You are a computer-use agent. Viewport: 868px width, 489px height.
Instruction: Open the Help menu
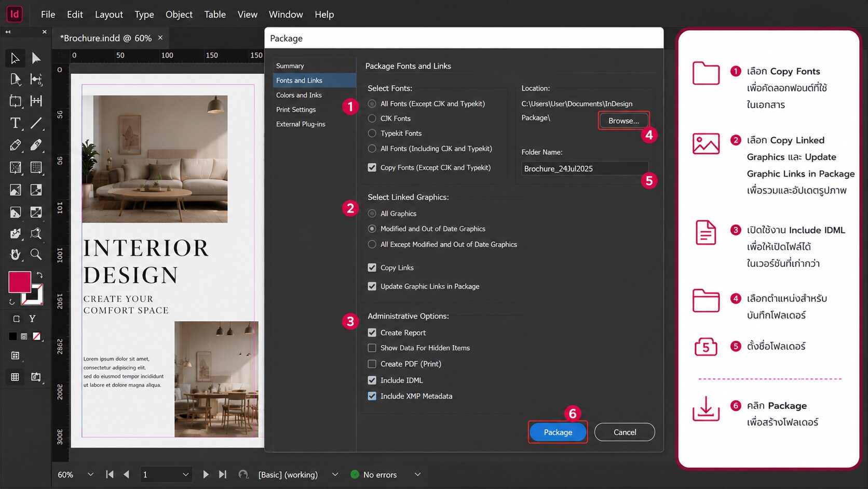pyautogui.click(x=324, y=15)
